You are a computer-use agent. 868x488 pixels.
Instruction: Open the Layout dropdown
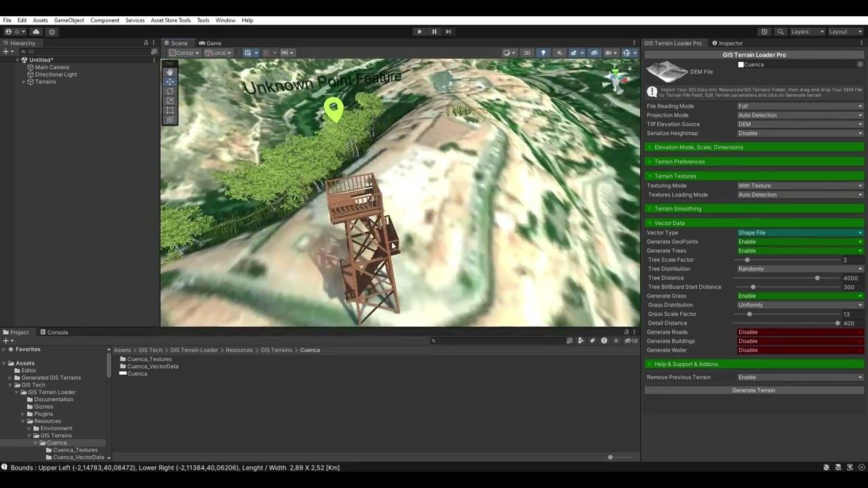[845, 31]
